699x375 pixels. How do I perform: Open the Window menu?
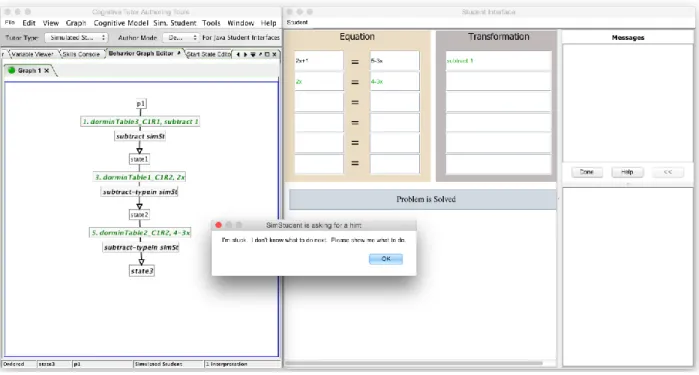(x=240, y=23)
